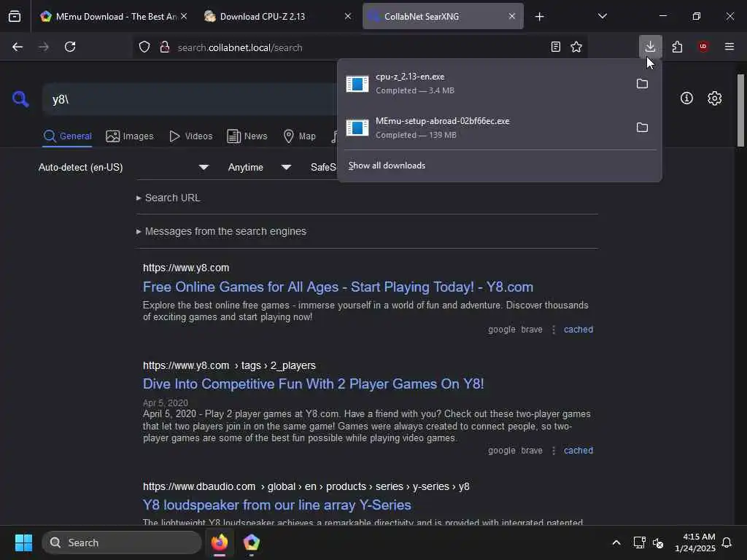This screenshot has width=747, height=560.
Task: Close the CollabNet SearXNG tab
Action: [511, 16]
